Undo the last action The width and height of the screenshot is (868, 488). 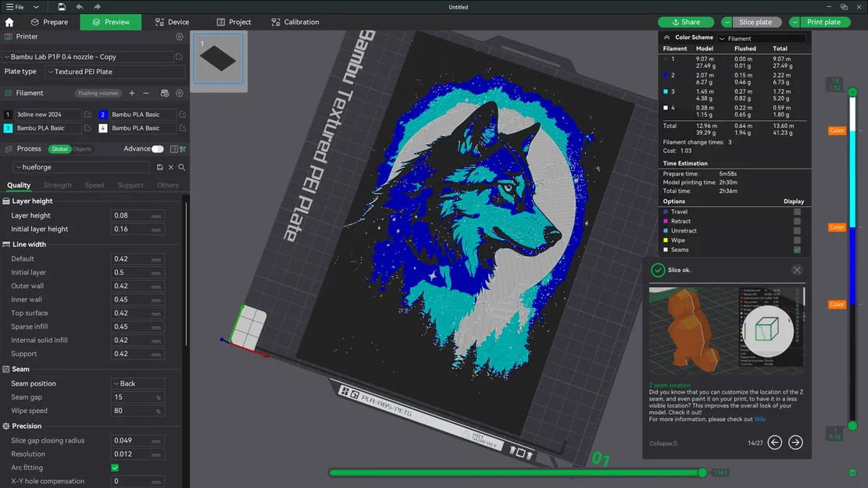pyautogui.click(x=79, y=7)
